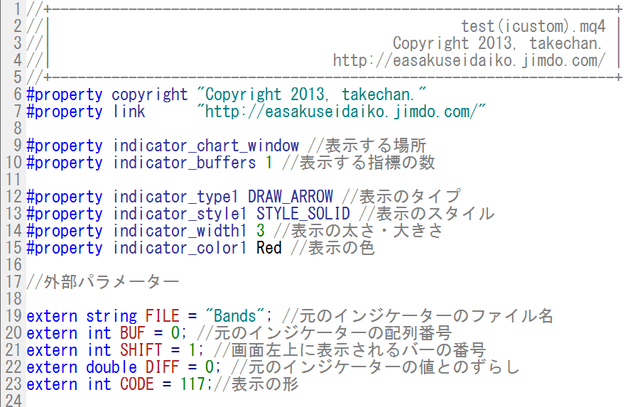The image size is (630, 407).
Task: Click STYLE_SOLID on line 13
Action: (303, 214)
